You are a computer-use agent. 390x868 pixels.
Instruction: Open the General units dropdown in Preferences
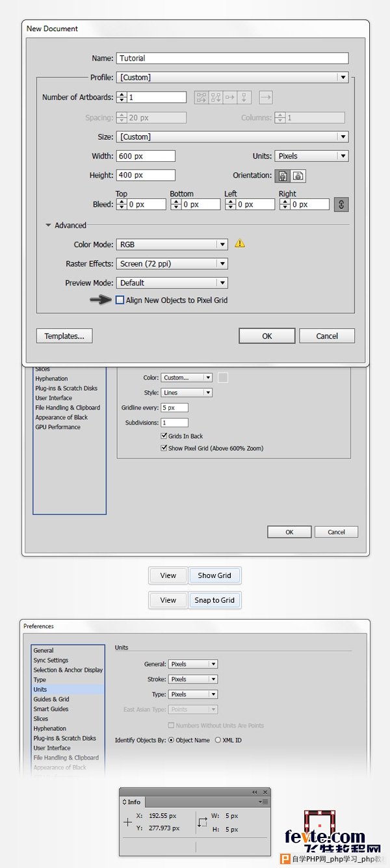(193, 664)
